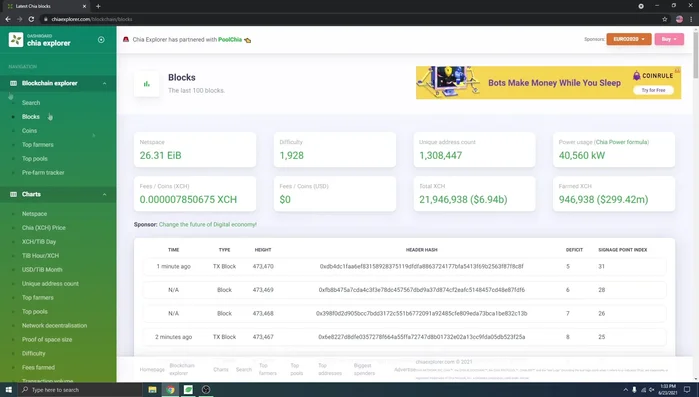Collapse the Blockchain explorer section
The image size is (699, 397).
(x=58, y=83)
